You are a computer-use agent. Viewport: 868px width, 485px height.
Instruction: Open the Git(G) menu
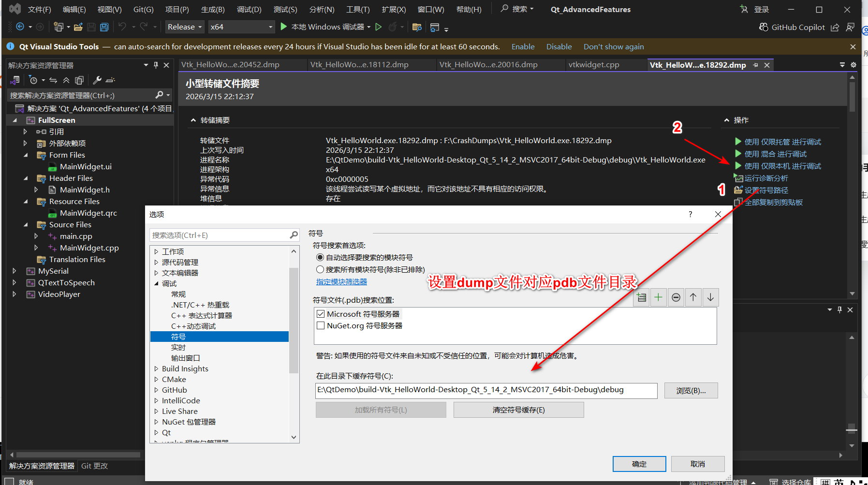[144, 9]
